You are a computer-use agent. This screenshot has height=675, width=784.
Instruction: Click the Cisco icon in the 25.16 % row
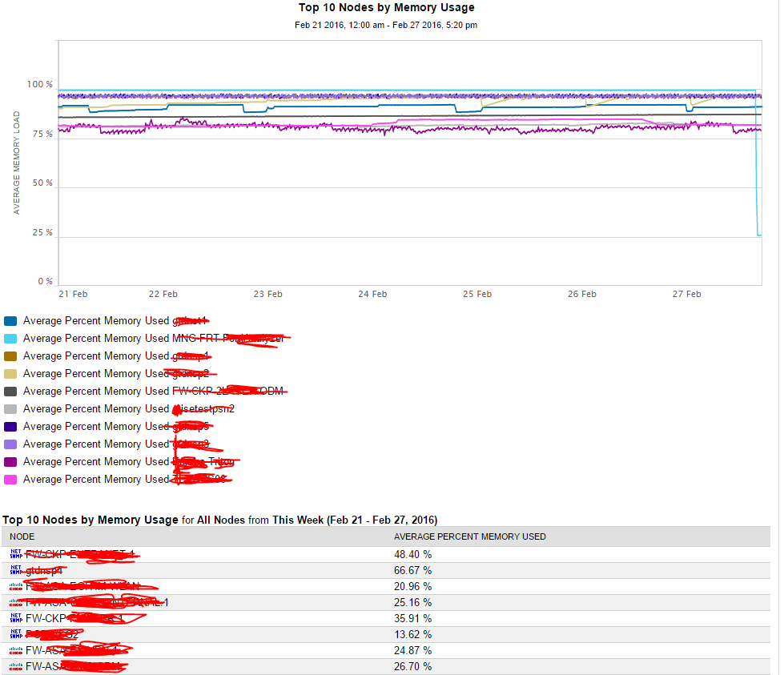tap(16, 602)
